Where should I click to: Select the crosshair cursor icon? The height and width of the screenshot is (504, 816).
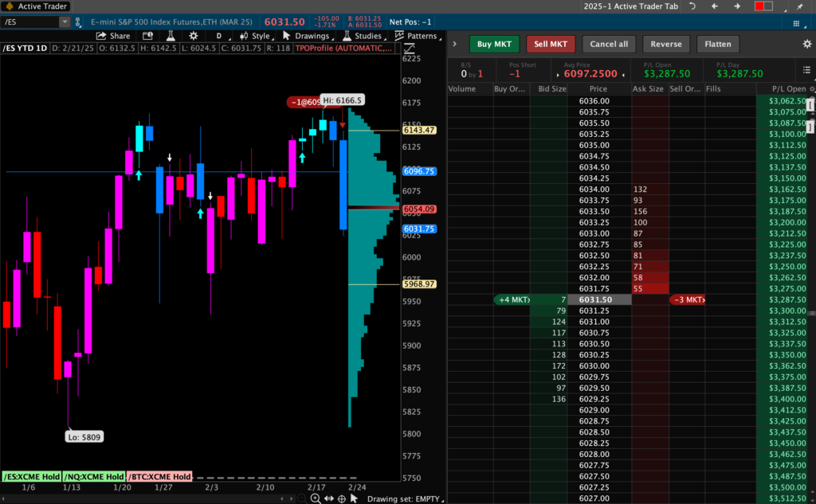tap(342, 498)
